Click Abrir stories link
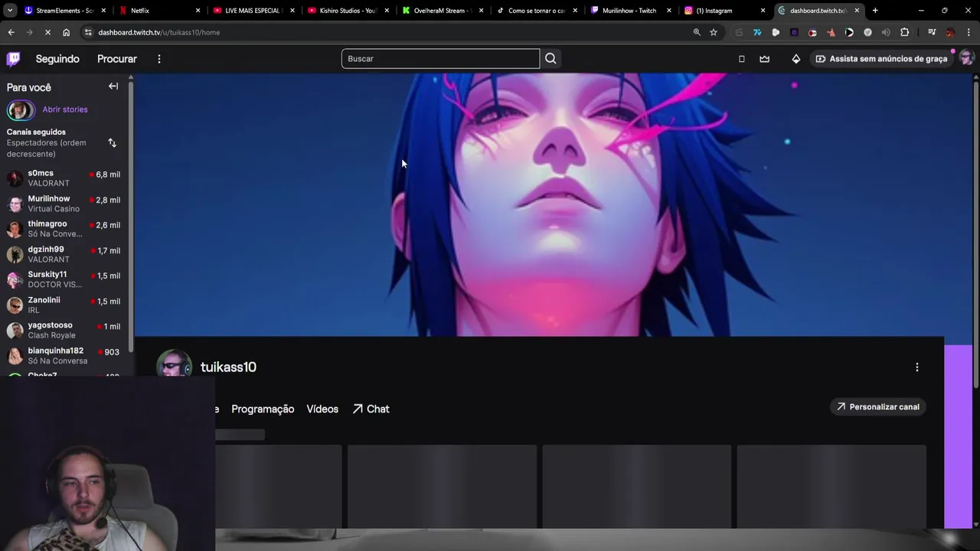 pos(65,109)
